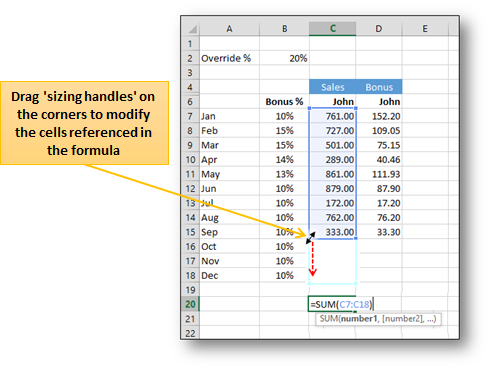Click the 'Feb' month cell

point(229,131)
